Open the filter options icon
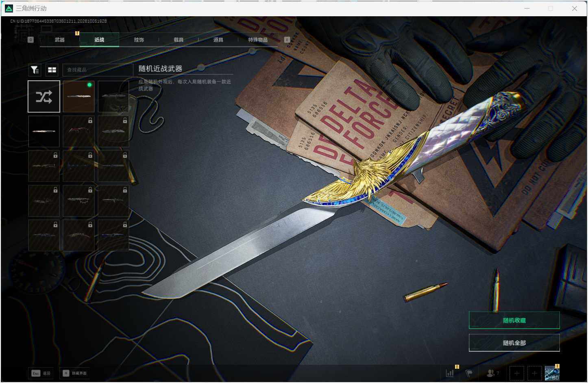Image resolution: width=588 pixels, height=383 pixels. [35, 70]
